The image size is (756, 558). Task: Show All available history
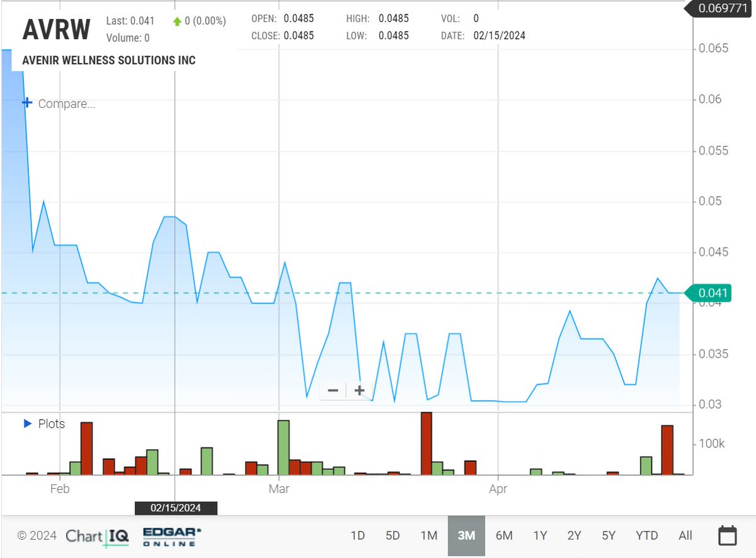[685, 536]
